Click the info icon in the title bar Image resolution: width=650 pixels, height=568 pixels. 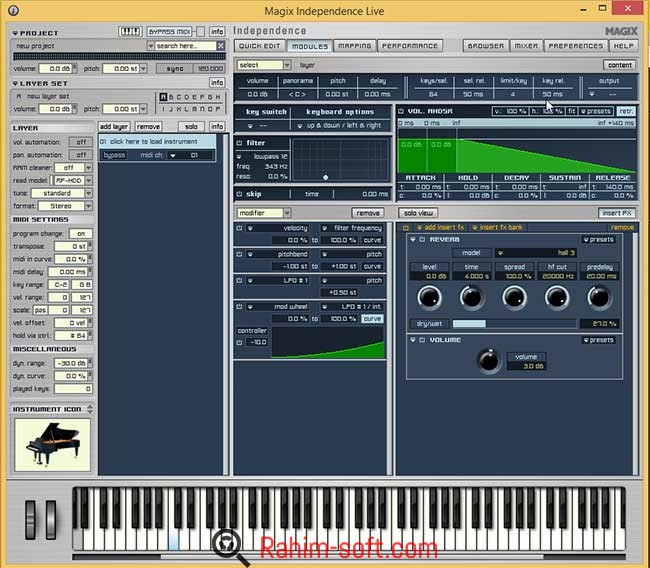pyautogui.click(x=13, y=10)
